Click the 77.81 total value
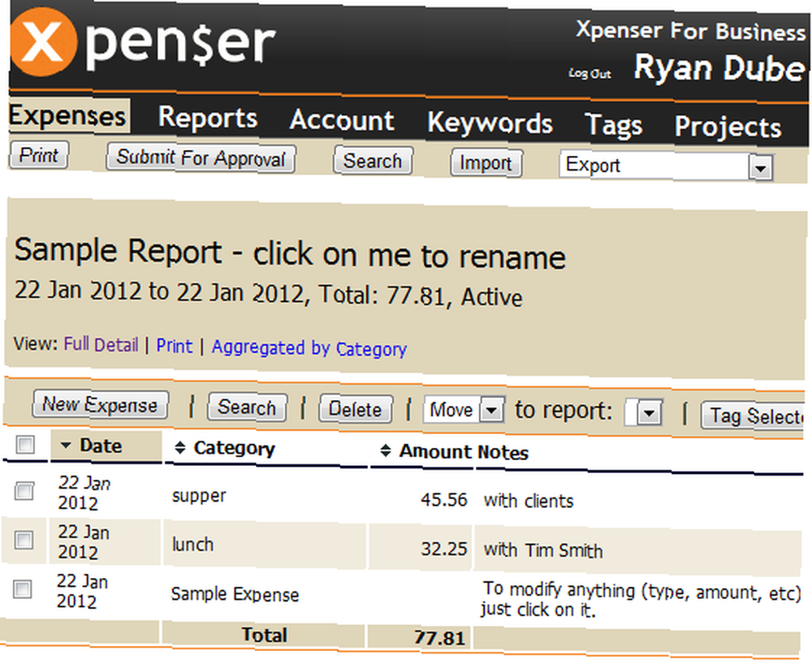 pos(439,637)
